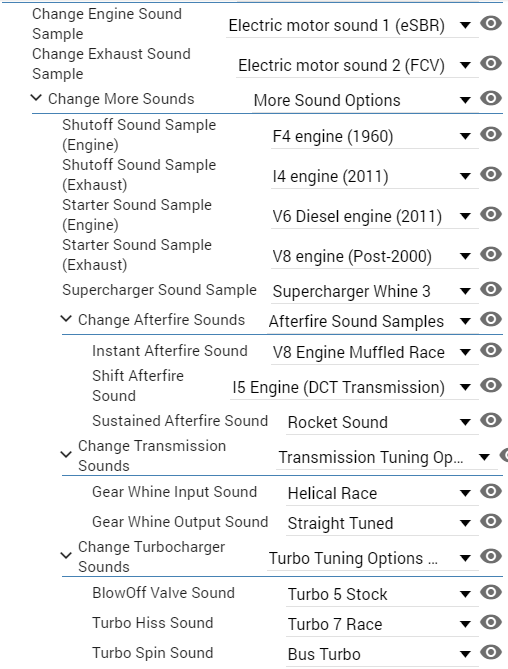Click eye icon beside Bus Turbo
This screenshot has height=669, width=508.
point(491,652)
